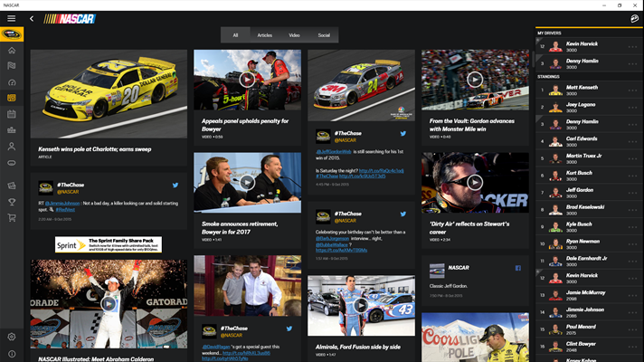644x362 pixels.
Task: Select Dale Earnhardt Jr in standings
Action: (589, 261)
